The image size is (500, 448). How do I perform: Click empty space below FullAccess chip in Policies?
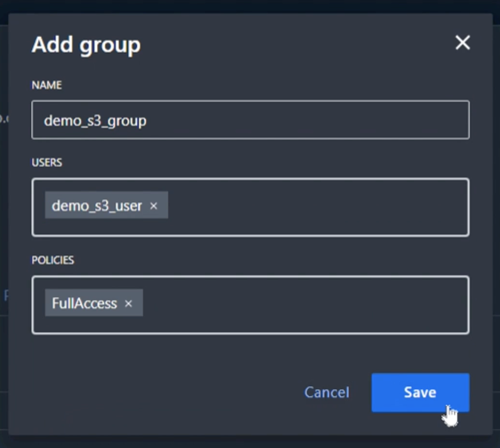(x=93, y=324)
